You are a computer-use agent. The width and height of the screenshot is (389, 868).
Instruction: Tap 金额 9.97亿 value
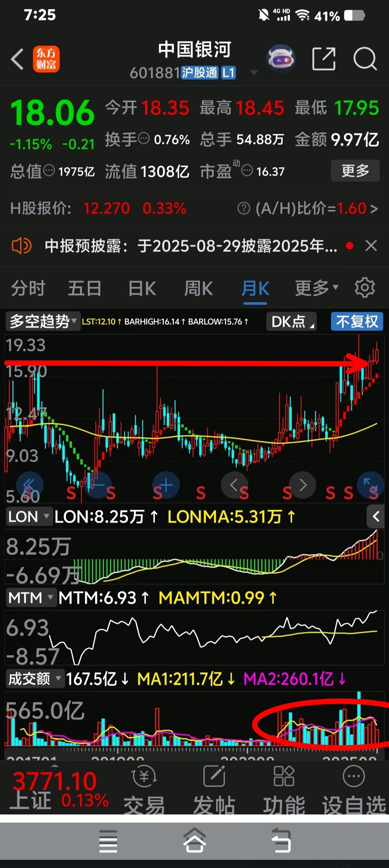tap(355, 139)
